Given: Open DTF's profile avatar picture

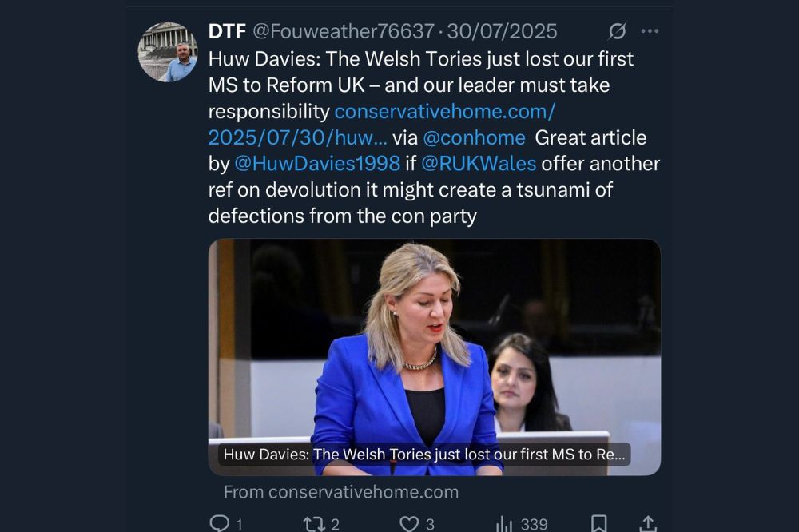Looking at the screenshot, I should tap(168, 52).
